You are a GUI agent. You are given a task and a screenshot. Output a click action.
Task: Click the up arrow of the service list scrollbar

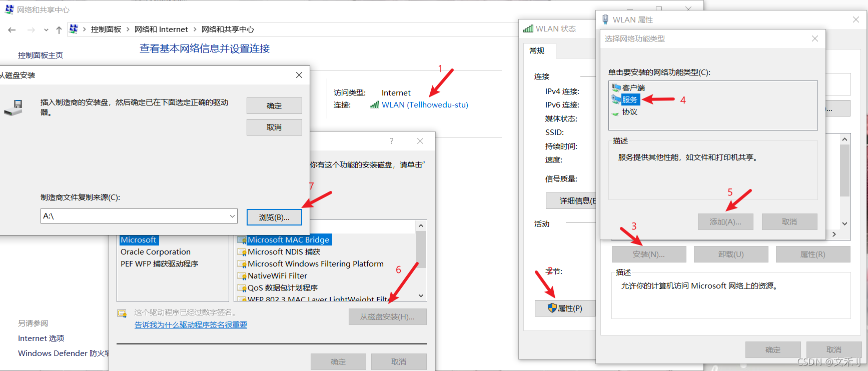click(x=421, y=226)
